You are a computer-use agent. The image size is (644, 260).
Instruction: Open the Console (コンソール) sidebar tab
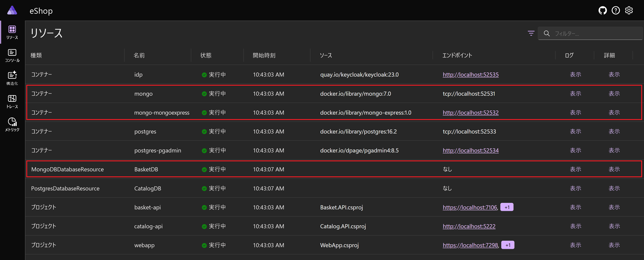[12, 55]
